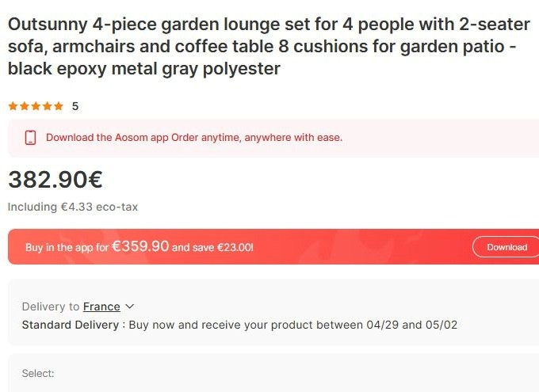
Task: Click the Buy in the app text
Action: click(x=67, y=247)
